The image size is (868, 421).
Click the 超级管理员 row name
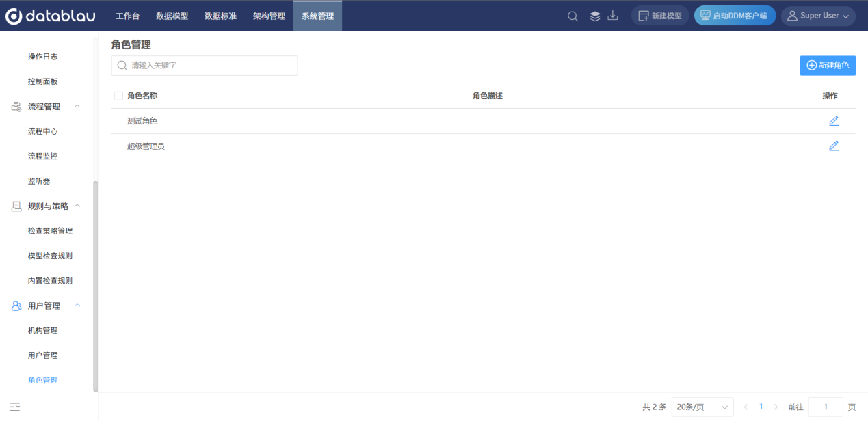click(146, 146)
